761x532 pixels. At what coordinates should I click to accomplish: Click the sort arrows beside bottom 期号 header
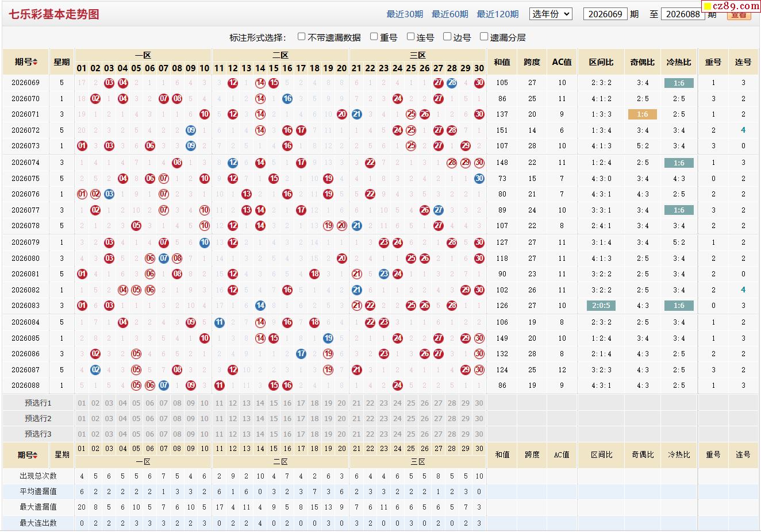click(x=35, y=455)
